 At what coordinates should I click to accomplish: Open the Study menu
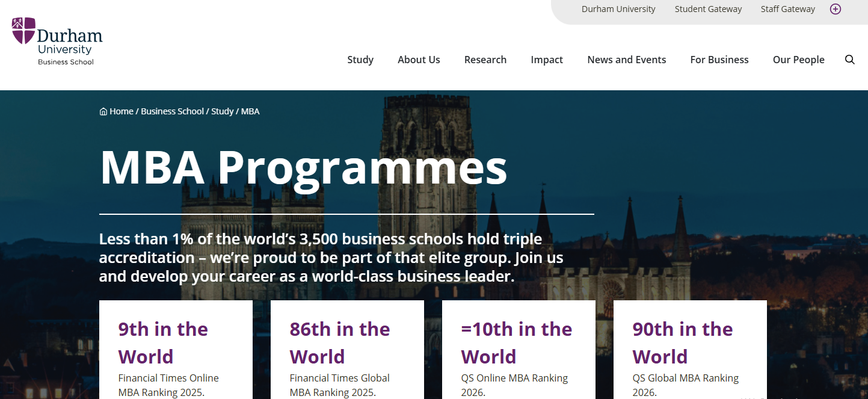coord(360,60)
